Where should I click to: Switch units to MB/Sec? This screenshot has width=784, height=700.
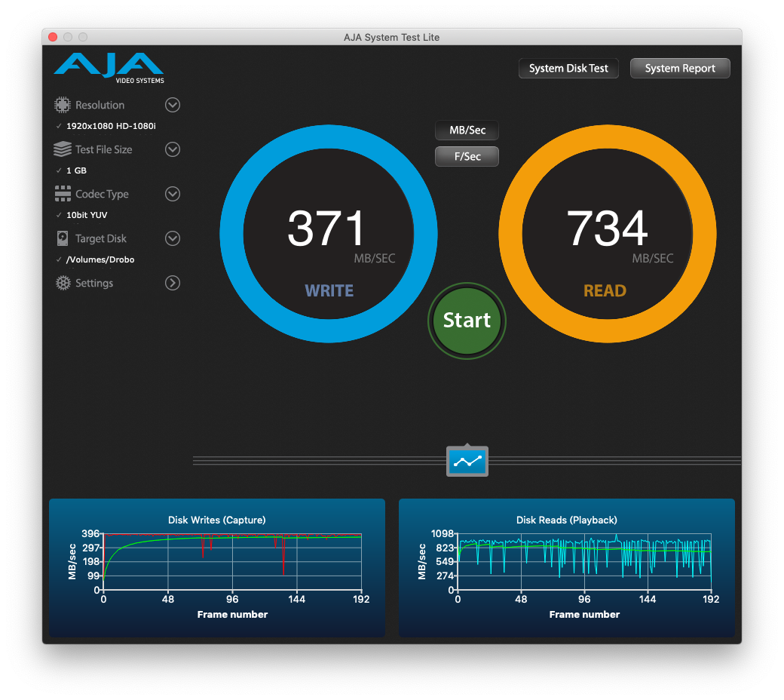tap(467, 130)
